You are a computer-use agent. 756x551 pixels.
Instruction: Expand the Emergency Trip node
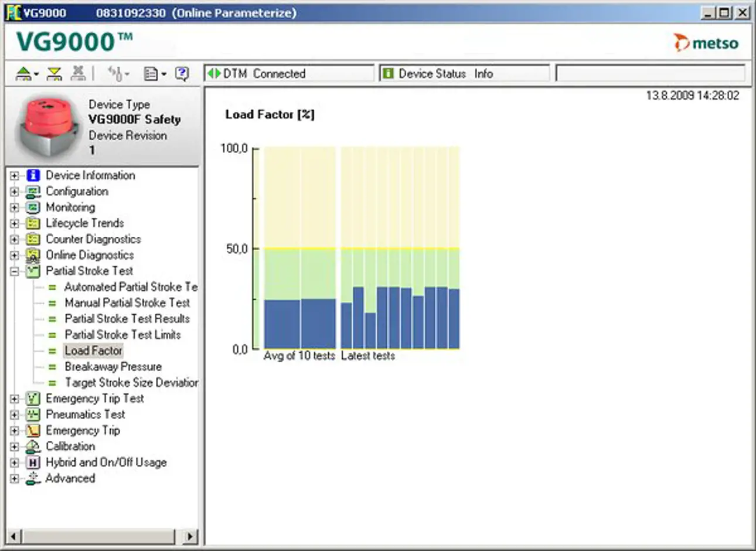(15, 430)
